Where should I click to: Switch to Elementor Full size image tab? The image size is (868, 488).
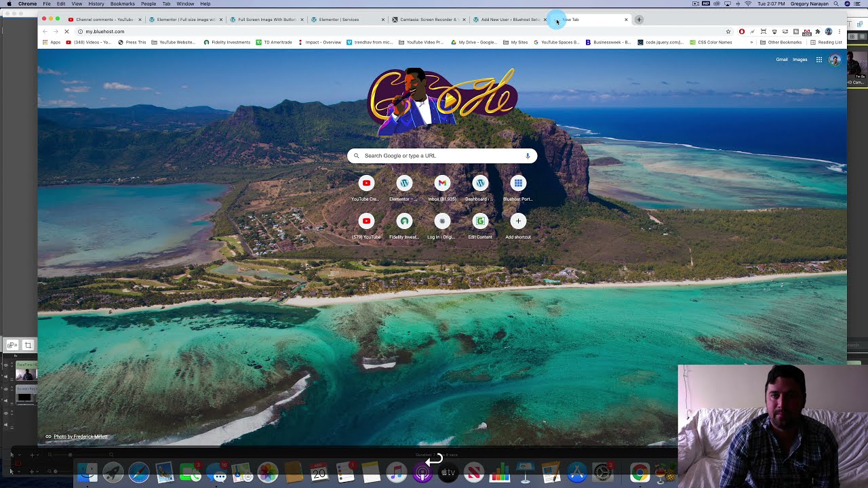click(x=186, y=20)
